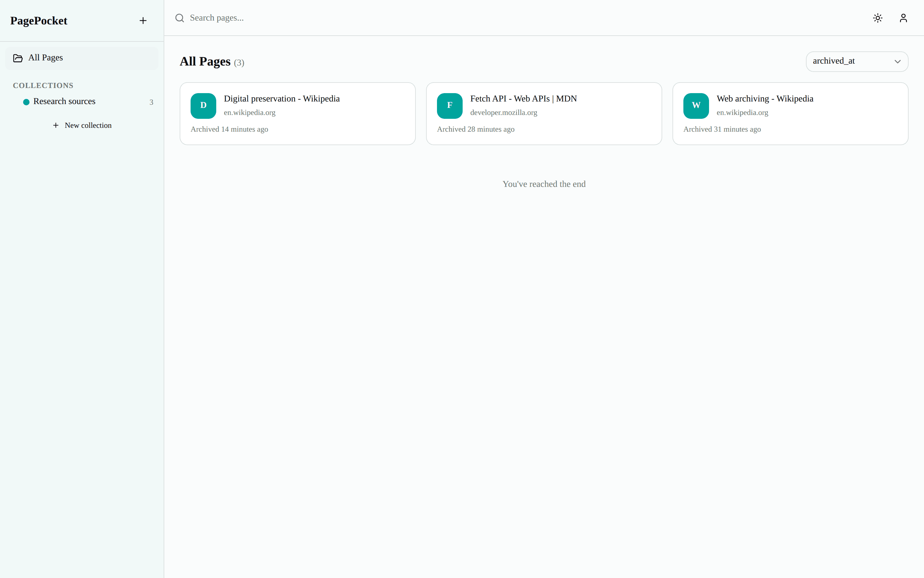Click 'Archived 14 minutes ago' text

click(x=229, y=129)
